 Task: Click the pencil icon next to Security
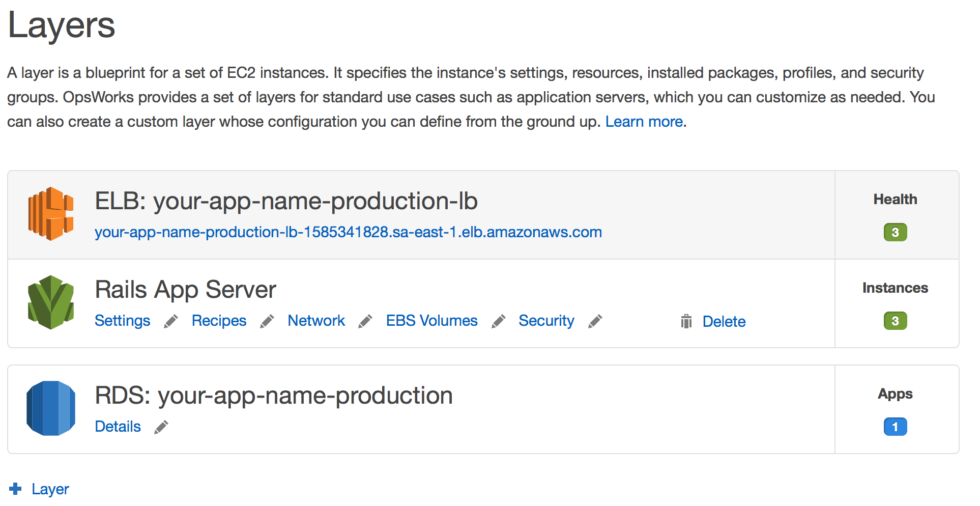point(595,321)
